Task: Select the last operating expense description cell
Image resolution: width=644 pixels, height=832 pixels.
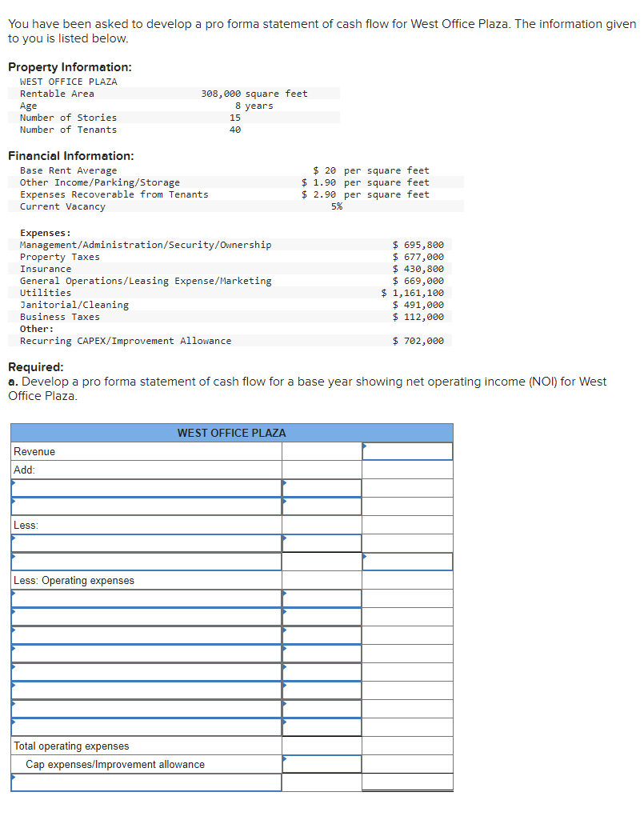Action: [x=144, y=726]
